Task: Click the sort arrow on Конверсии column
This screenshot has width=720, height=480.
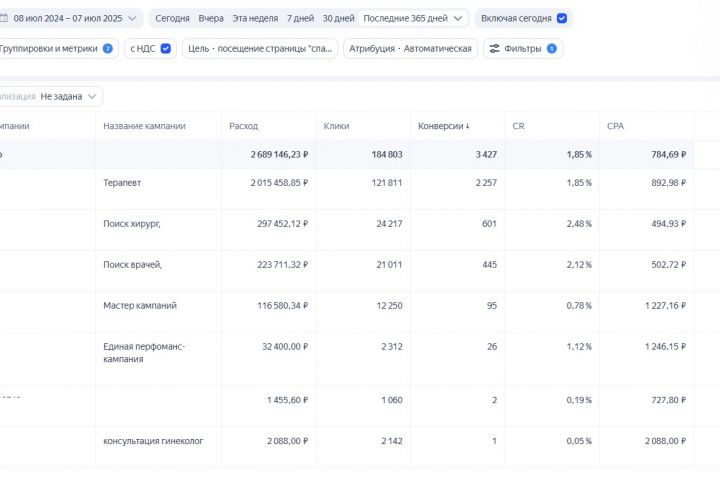Action: 468,127
